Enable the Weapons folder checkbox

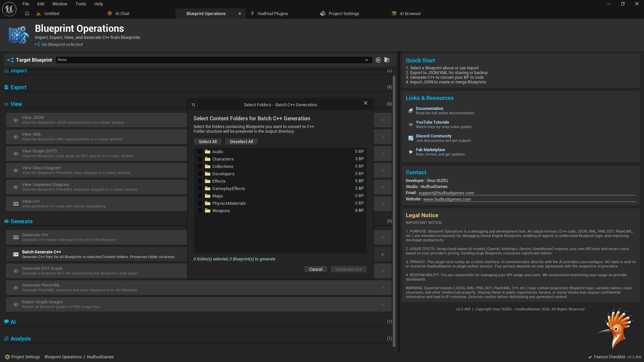[x=200, y=211]
